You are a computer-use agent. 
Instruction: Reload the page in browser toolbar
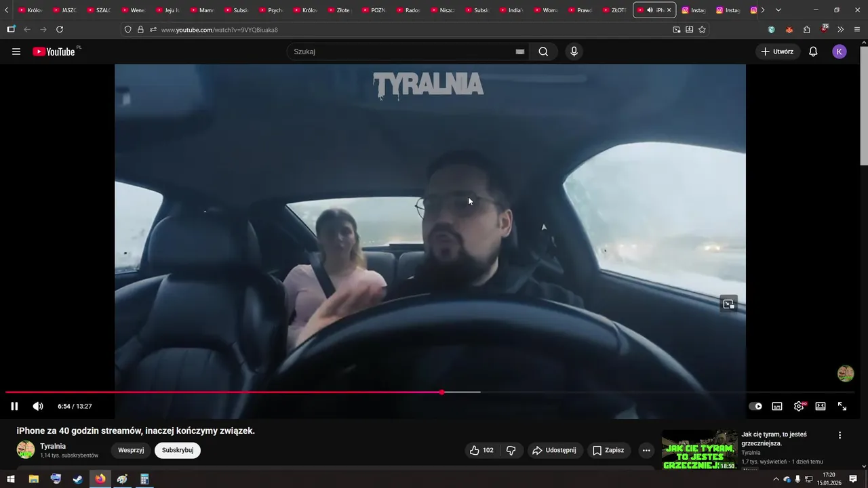[x=60, y=30]
